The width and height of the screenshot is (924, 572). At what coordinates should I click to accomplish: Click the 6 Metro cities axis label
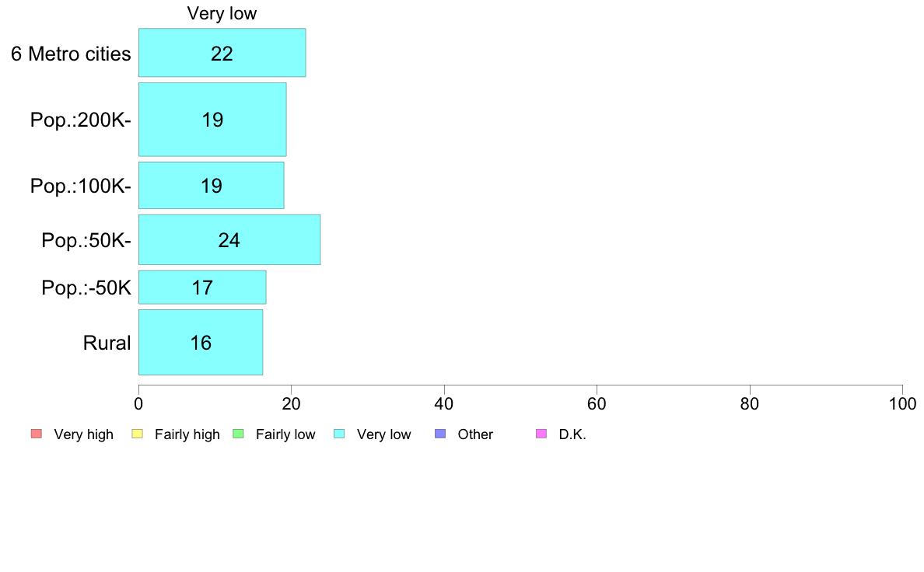[x=71, y=54]
